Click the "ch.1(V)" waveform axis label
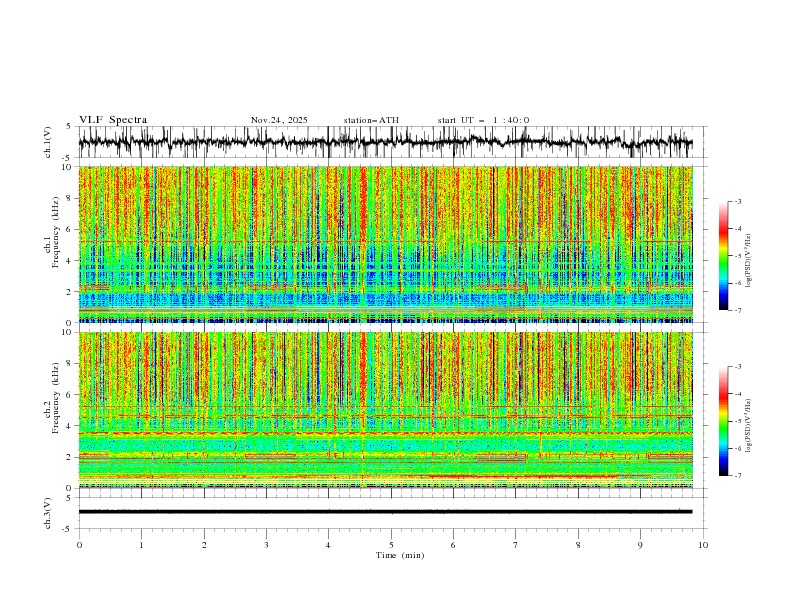The height and width of the screenshot is (612, 792). [x=48, y=142]
